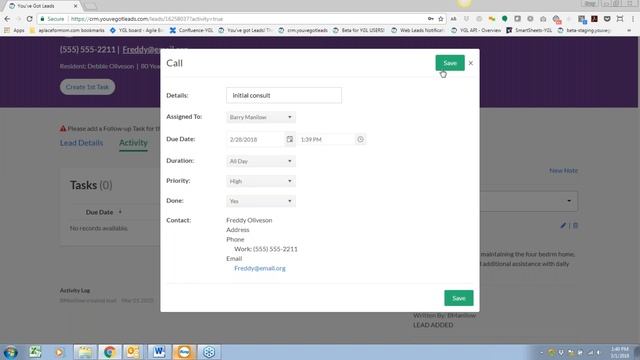
Task: Click the address bar URL
Action: click(147, 19)
